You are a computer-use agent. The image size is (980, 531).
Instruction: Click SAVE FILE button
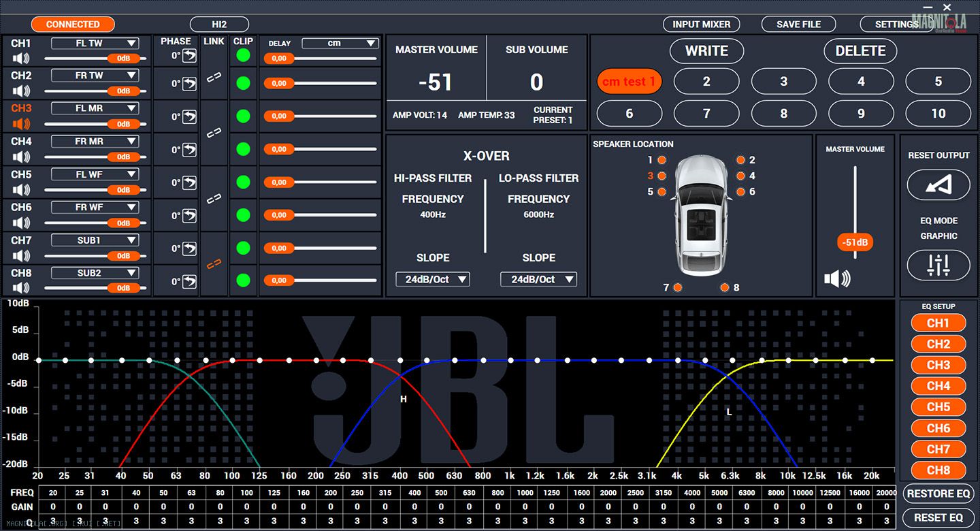click(799, 24)
